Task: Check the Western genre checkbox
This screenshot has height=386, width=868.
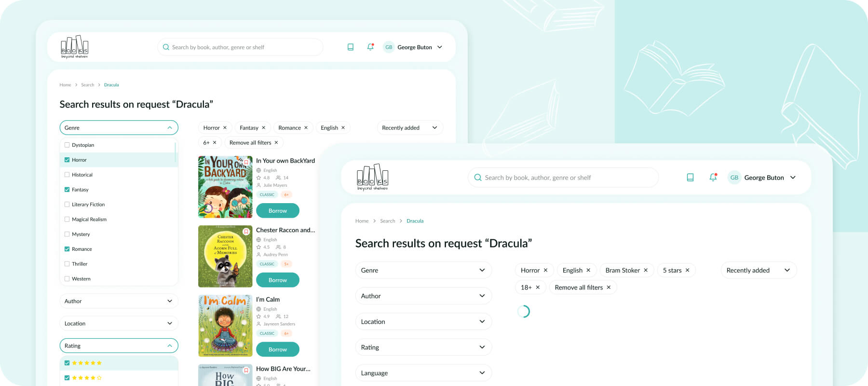Action: 67,279
